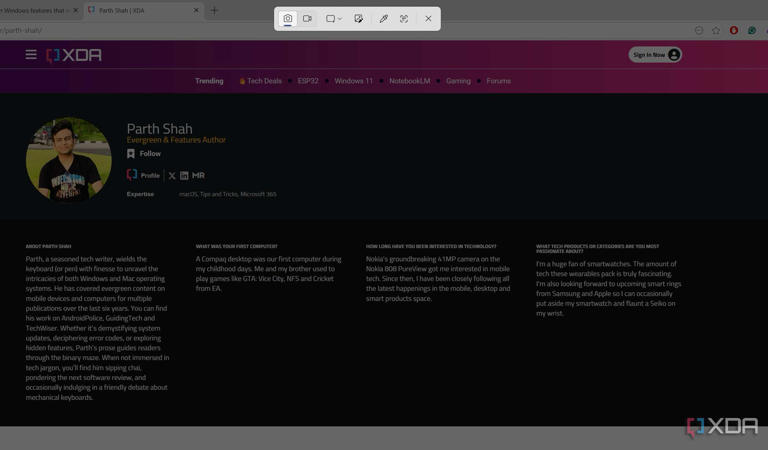Viewport: 768px width, 450px height.
Task: Click the XDA logo in header
Action: [75, 55]
